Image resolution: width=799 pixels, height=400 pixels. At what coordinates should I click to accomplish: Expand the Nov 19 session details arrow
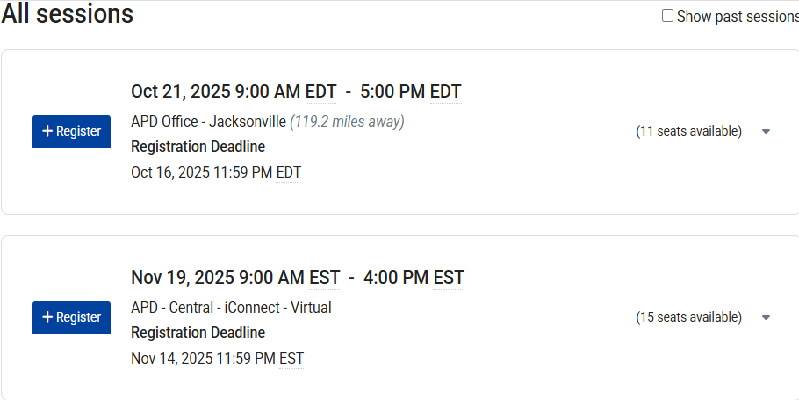pyautogui.click(x=766, y=318)
